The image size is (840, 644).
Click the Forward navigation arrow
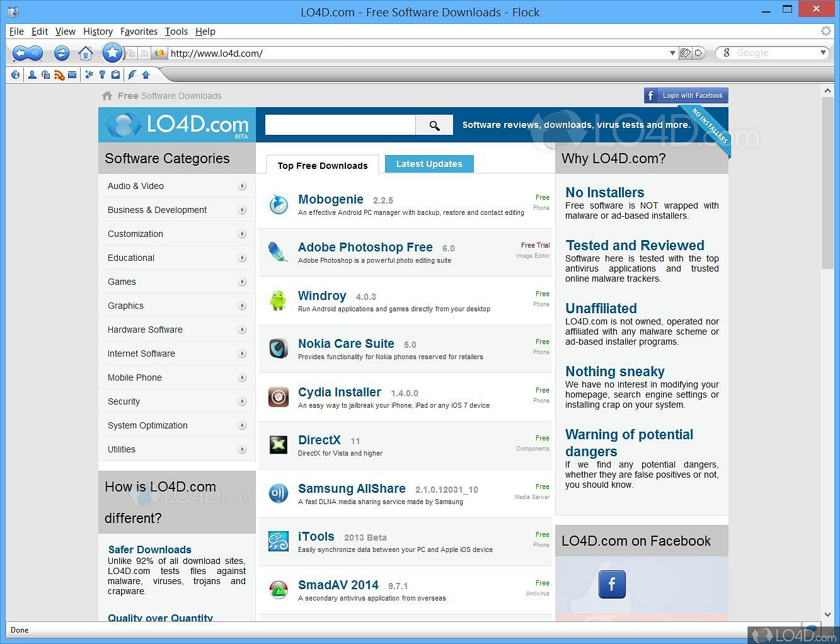(x=36, y=53)
